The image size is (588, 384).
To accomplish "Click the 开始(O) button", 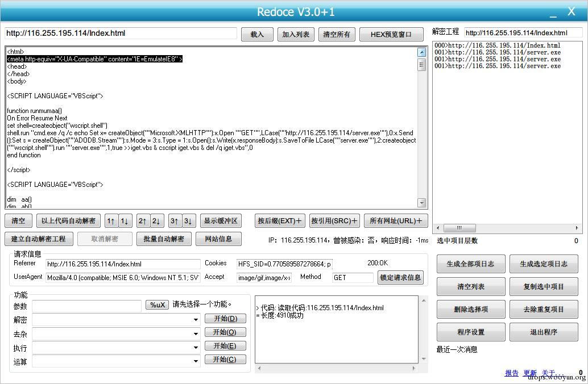I will [225, 332].
